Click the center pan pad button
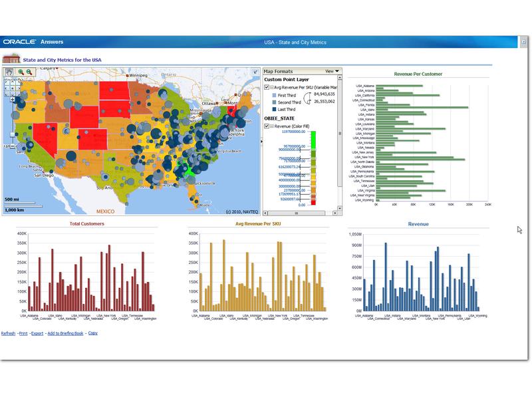This screenshot has width=532, height=399. (x=13, y=88)
